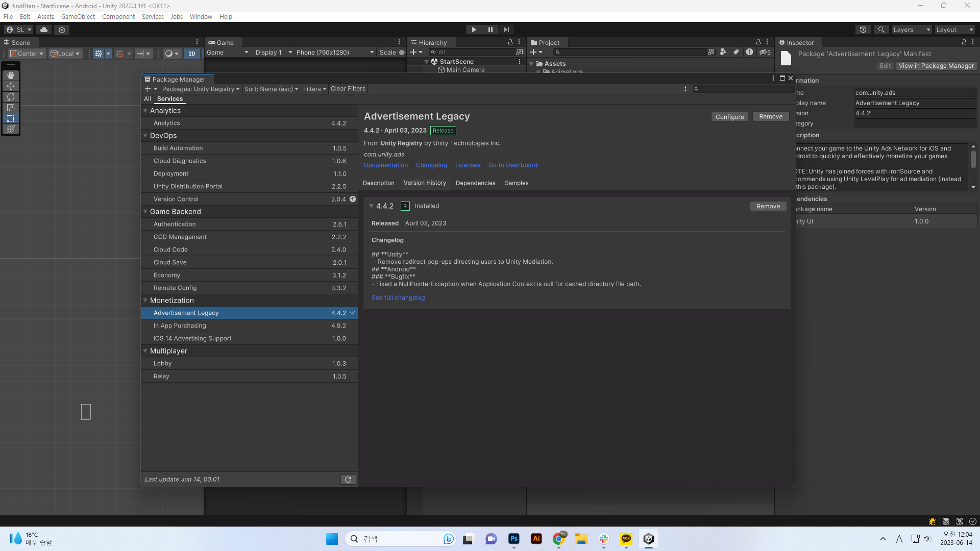The height and width of the screenshot is (551, 980).
Task: Open the debug mode bug icon in status bar
Action: [932, 521]
